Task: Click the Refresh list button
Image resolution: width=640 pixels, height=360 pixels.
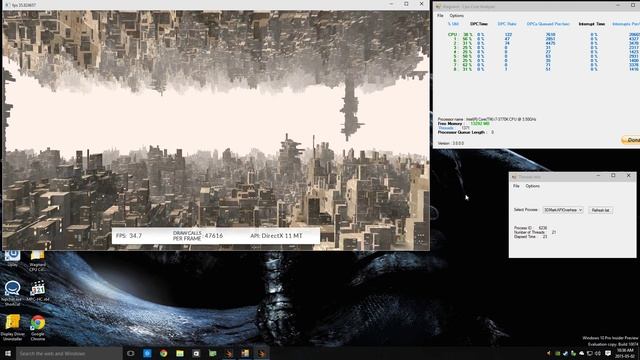Action: point(600,210)
